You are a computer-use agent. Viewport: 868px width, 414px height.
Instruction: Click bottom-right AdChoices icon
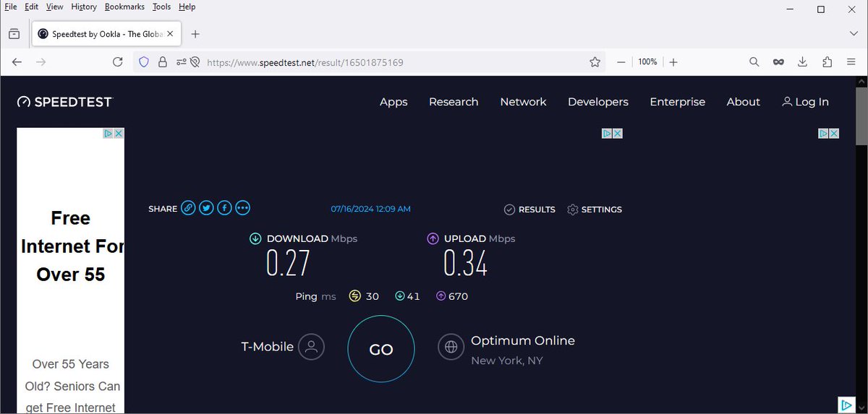[846, 405]
